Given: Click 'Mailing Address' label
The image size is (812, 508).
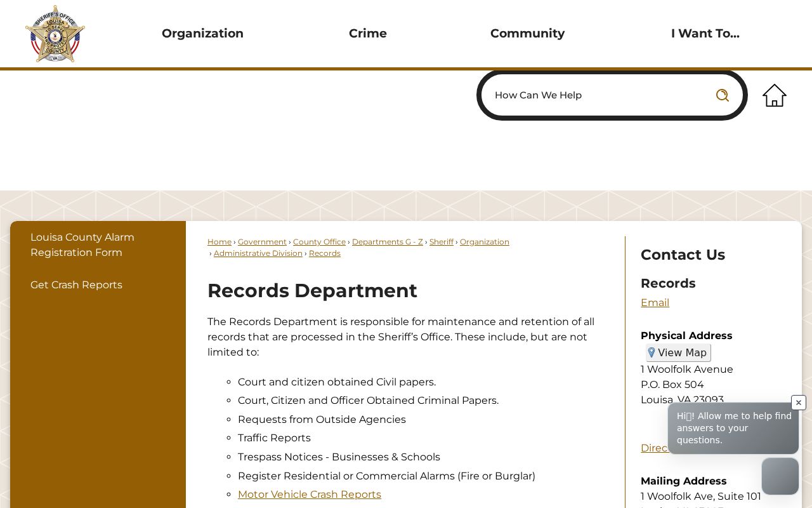Looking at the screenshot, I should pyautogui.click(x=684, y=481).
